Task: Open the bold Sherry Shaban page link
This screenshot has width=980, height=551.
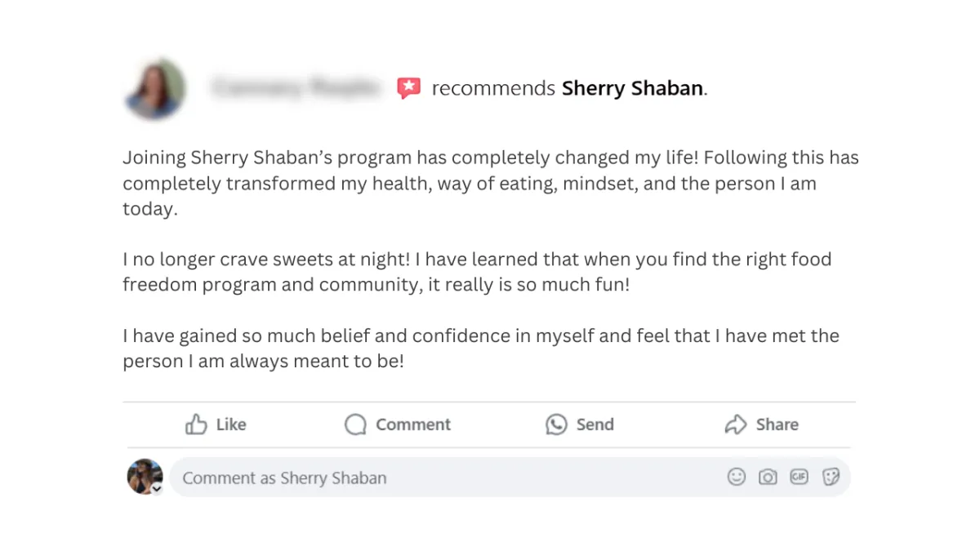Action: [632, 88]
